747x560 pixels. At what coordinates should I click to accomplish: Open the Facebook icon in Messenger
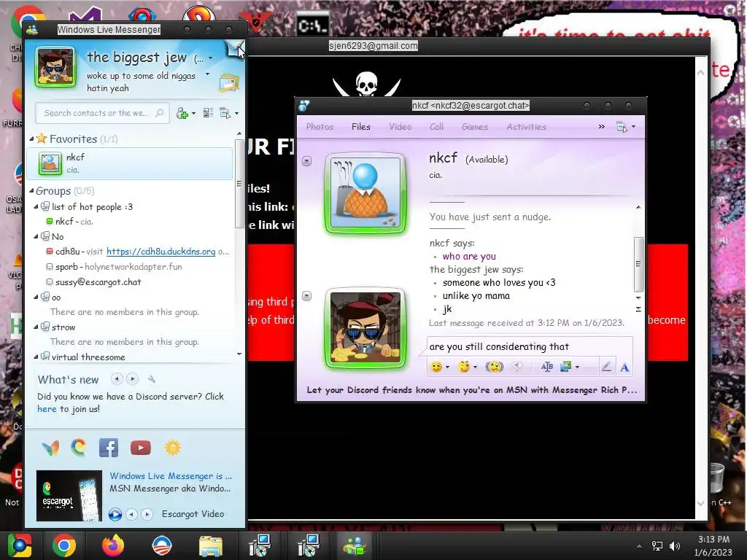click(x=109, y=448)
